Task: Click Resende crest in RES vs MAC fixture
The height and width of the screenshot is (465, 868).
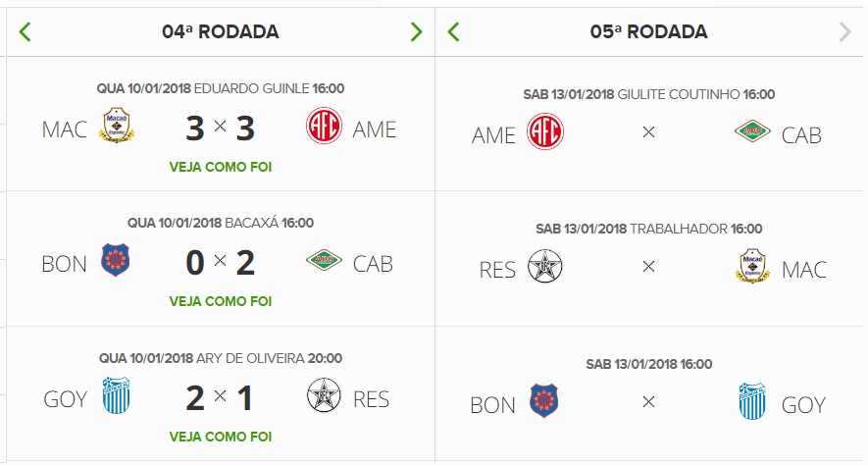Action: pos(545,268)
